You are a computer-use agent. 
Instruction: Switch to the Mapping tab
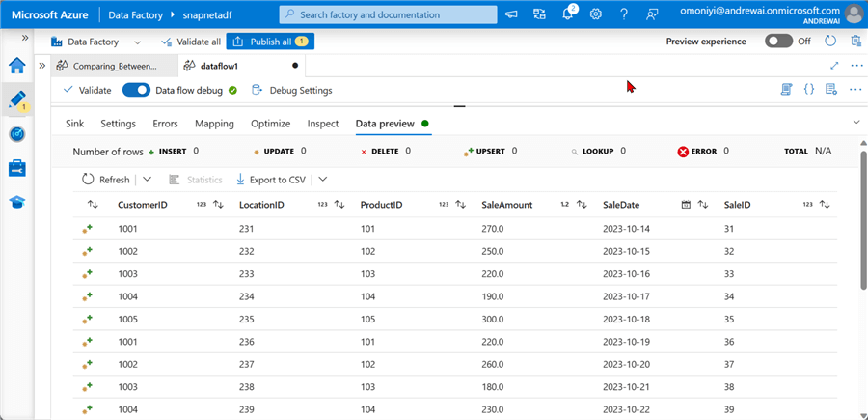pos(214,124)
